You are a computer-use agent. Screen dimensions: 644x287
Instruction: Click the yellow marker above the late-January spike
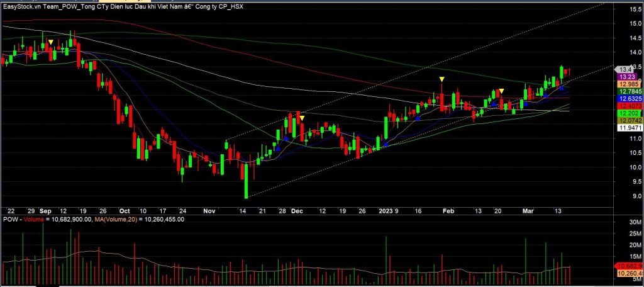tap(441, 79)
